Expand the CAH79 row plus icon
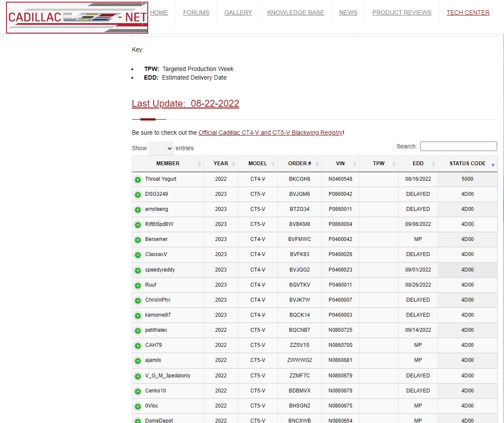Image resolution: width=504 pixels, height=423 pixels. click(138, 346)
